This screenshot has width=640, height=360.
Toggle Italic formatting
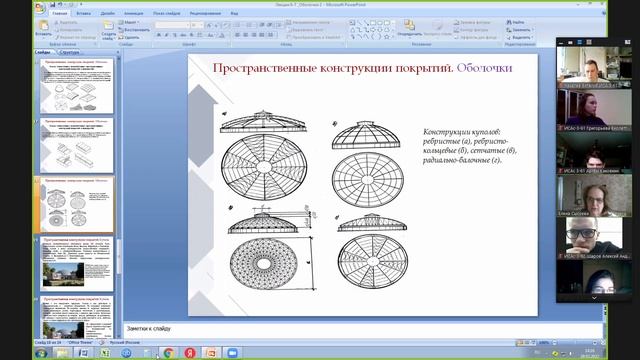166,36
